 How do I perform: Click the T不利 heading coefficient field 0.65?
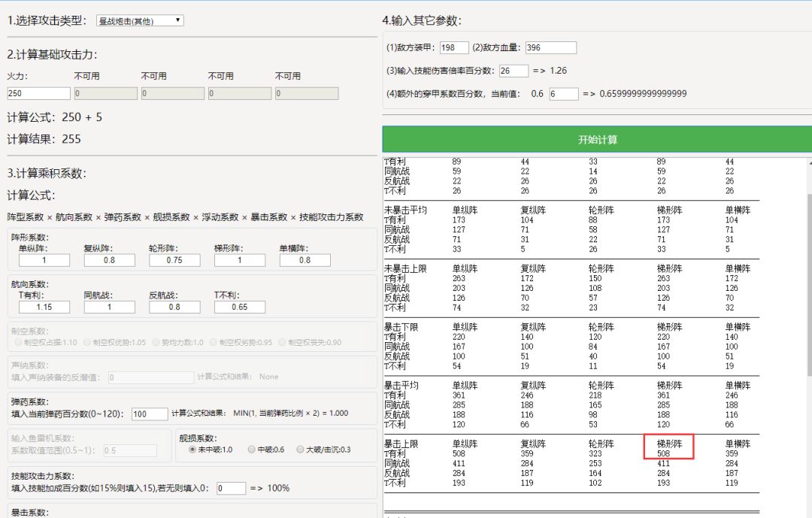(x=240, y=307)
